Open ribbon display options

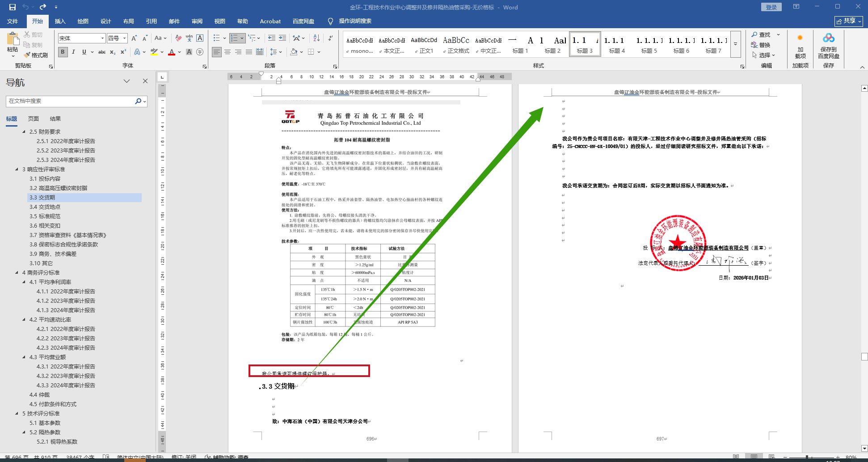(796, 7)
